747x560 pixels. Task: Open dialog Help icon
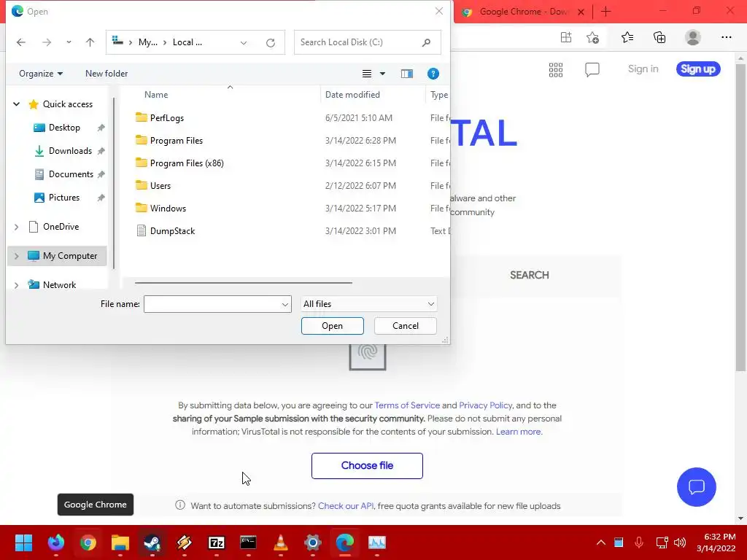click(433, 74)
